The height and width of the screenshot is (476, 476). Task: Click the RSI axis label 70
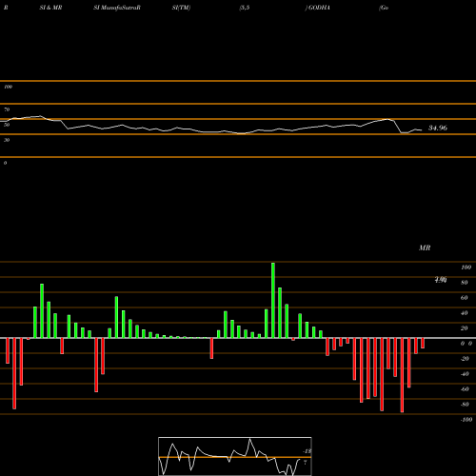(x=7, y=109)
